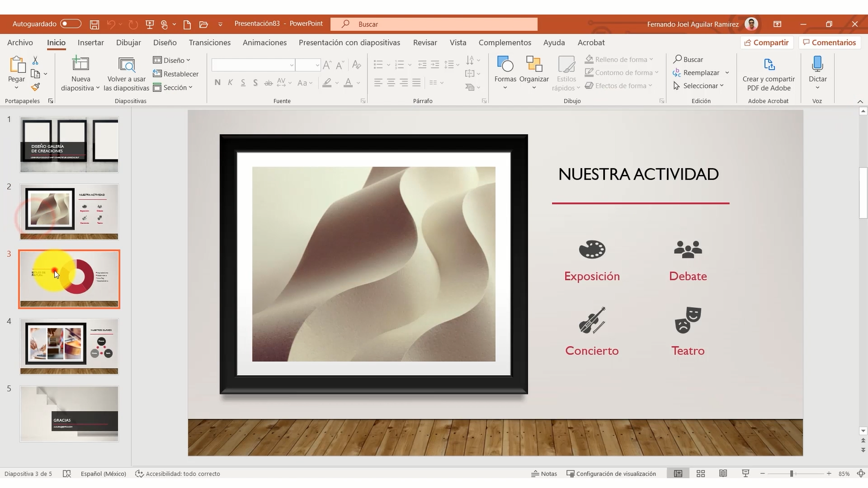
Task: Click the font color A swatch
Action: pyautogui.click(x=348, y=82)
